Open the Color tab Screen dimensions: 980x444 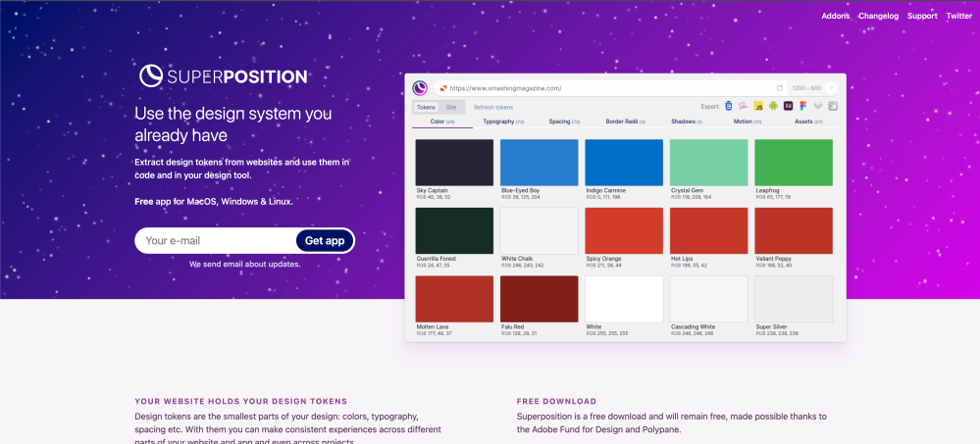click(x=442, y=122)
